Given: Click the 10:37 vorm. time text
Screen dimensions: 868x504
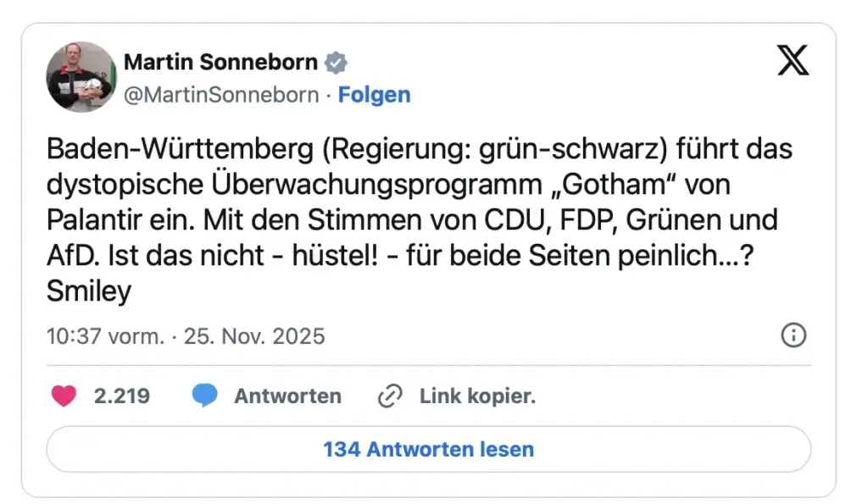Looking at the screenshot, I should [x=105, y=336].
